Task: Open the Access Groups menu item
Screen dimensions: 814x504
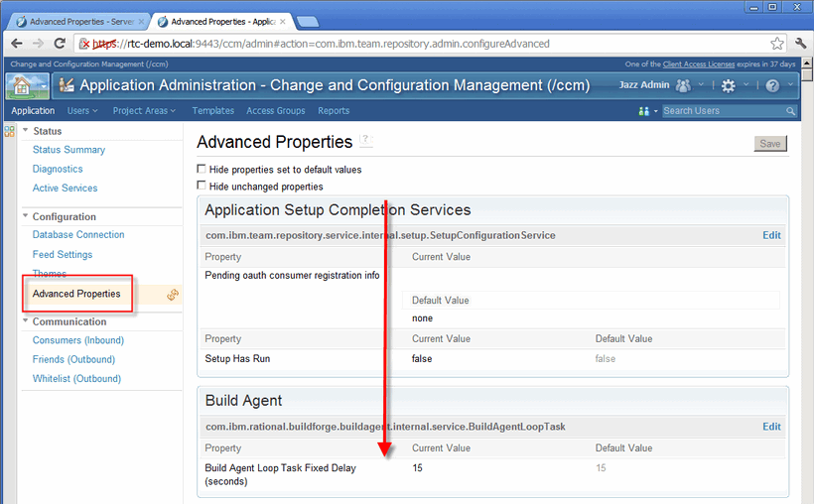Action: [x=276, y=111]
